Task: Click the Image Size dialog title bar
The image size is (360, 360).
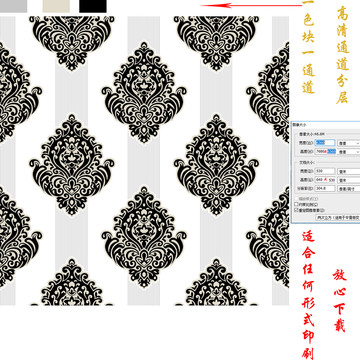Action: tap(326, 124)
